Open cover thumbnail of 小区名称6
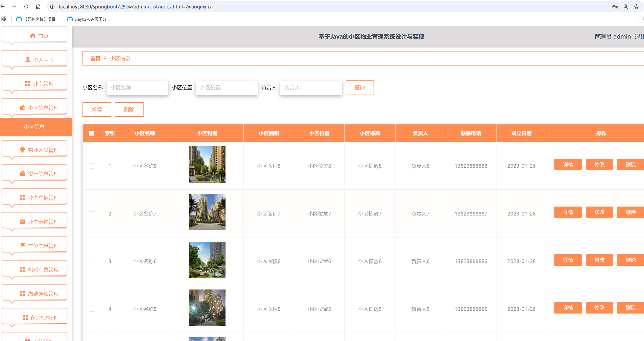Image resolution: width=644 pixels, height=341 pixels. click(x=207, y=260)
